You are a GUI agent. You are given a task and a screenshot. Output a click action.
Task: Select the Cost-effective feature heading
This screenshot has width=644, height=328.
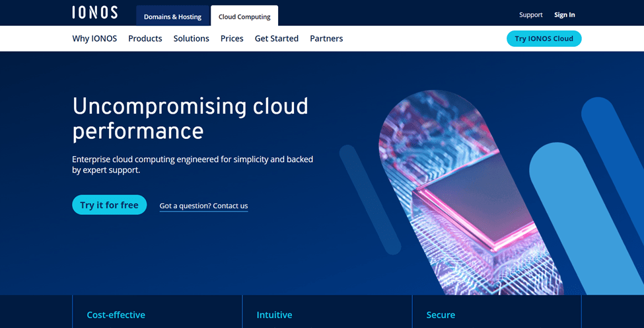(116, 315)
